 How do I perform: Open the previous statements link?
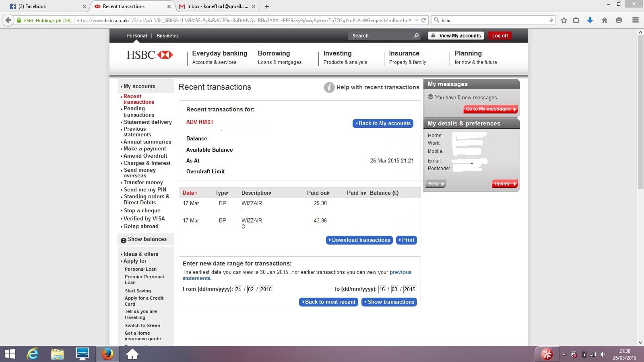[297, 275]
